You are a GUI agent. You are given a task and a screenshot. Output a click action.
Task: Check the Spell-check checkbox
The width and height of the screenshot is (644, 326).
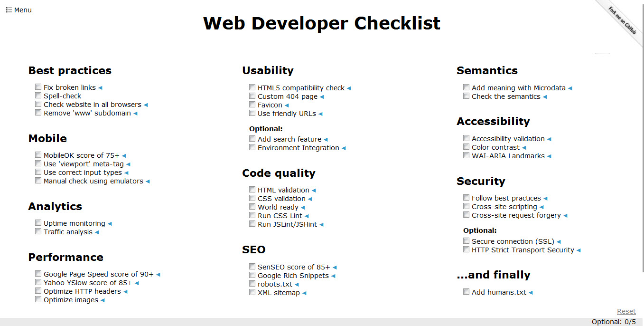(38, 96)
